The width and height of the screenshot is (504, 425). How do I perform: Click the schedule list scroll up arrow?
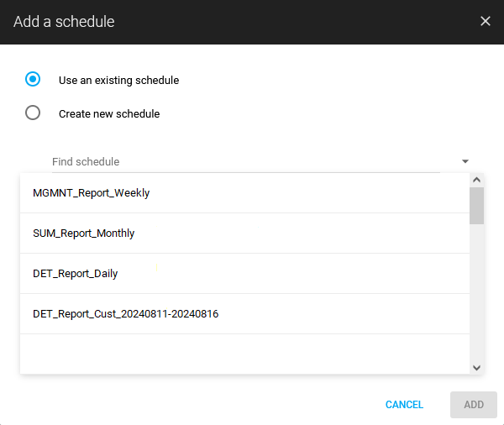476,180
